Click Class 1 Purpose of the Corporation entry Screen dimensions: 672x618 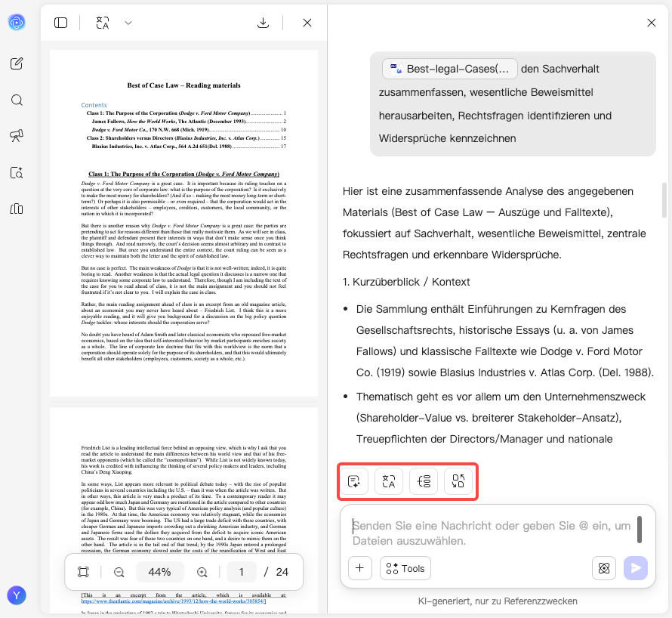[186, 113]
